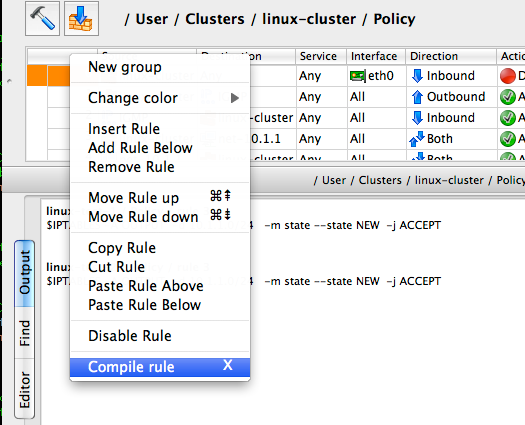Click the Outbound up-arrow direction icon
This screenshot has height=425, width=525.
coord(417,97)
